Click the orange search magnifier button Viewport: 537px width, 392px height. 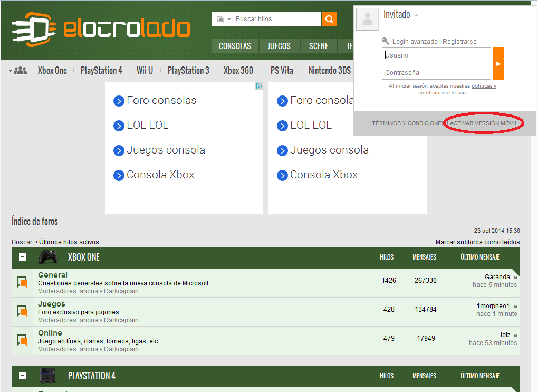click(329, 19)
